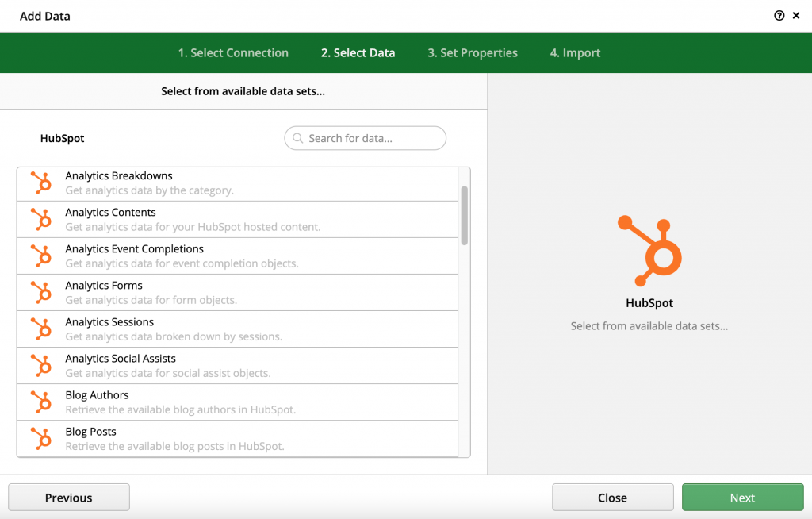Select the Analytics Social Assists data set
This screenshot has height=519, width=812.
(238, 366)
